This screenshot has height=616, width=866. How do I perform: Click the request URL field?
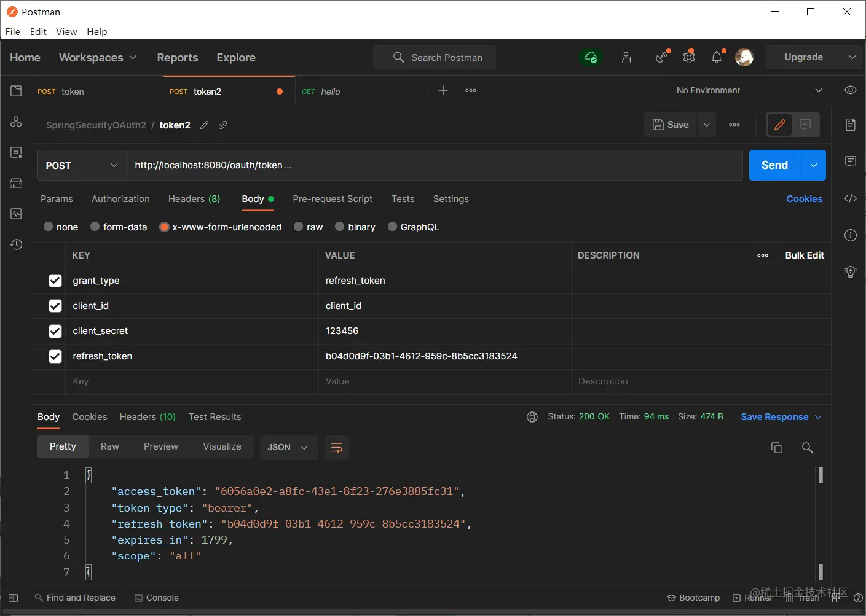click(x=434, y=165)
